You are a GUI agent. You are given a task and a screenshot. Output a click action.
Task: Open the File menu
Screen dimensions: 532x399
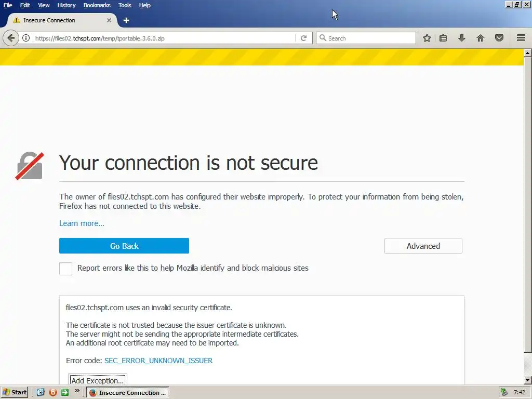coord(8,5)
